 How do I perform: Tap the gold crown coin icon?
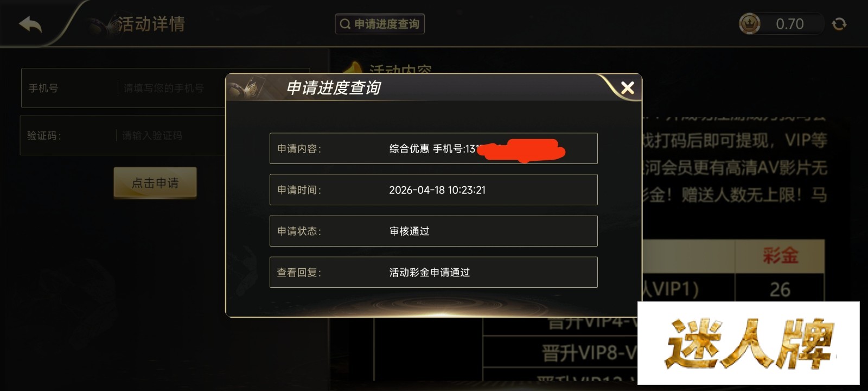coord(750,23)
